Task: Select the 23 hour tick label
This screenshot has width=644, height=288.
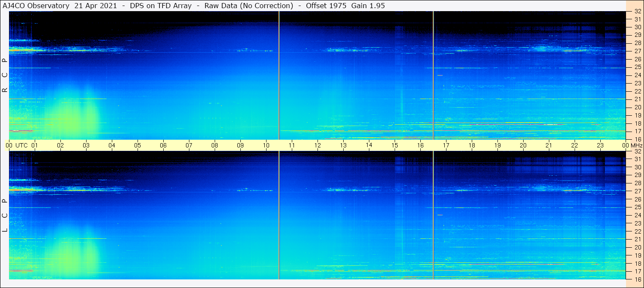Action: click(x=600, y=145)
